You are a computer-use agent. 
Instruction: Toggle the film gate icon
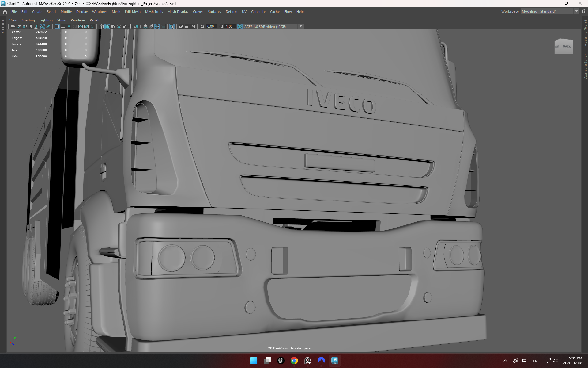(x=63, y=26)
